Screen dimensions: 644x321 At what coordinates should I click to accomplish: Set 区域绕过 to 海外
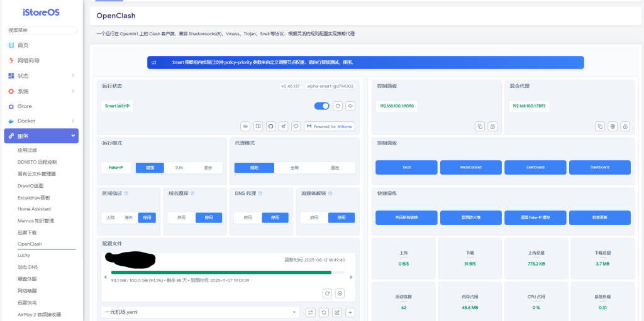tap(128, 217)
